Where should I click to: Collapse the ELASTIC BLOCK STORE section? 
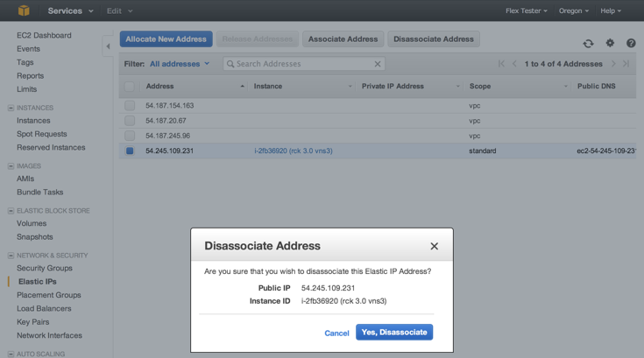(11, 211)
